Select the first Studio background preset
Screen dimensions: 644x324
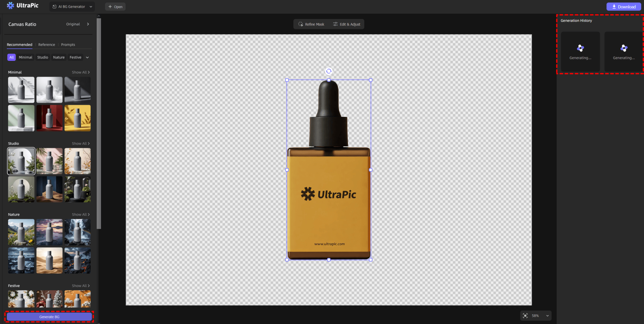click(x=21, y=161)
